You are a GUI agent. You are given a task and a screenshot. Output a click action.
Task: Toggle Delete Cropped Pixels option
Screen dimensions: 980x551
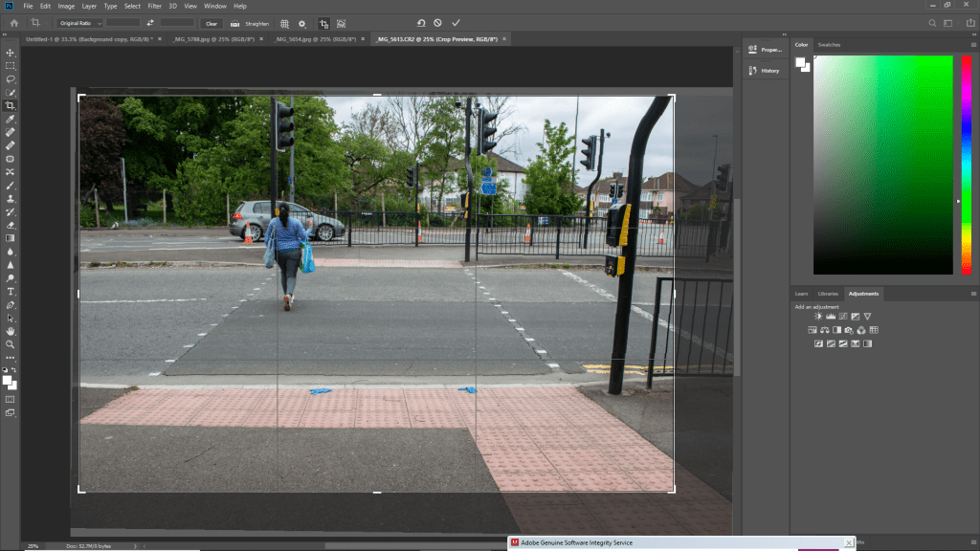pyautogui.click(x=323, y=23)
